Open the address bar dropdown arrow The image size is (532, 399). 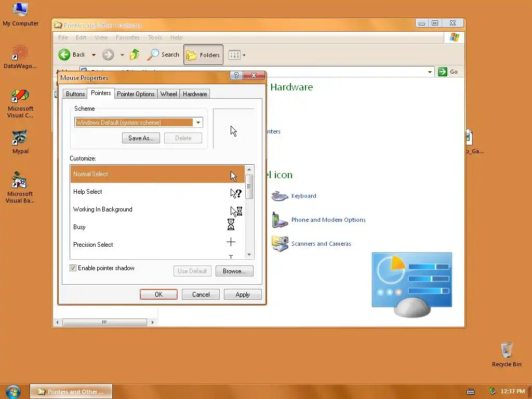pos(430,72)
